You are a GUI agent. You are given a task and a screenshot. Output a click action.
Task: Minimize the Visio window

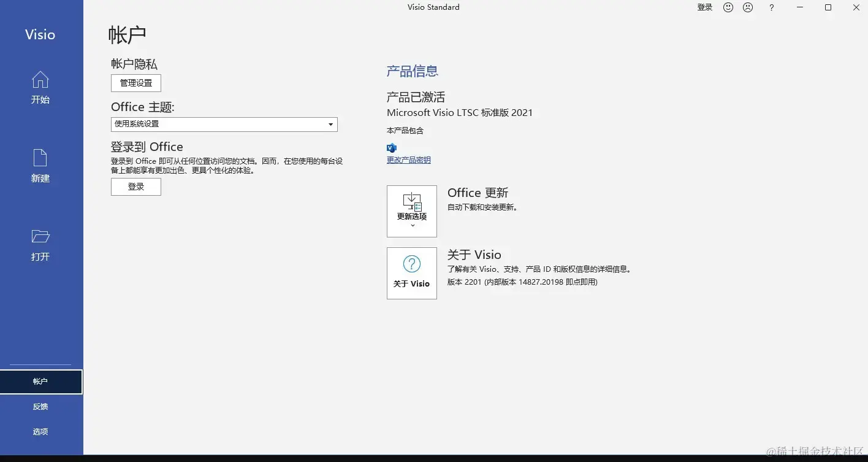pos(800,7)
